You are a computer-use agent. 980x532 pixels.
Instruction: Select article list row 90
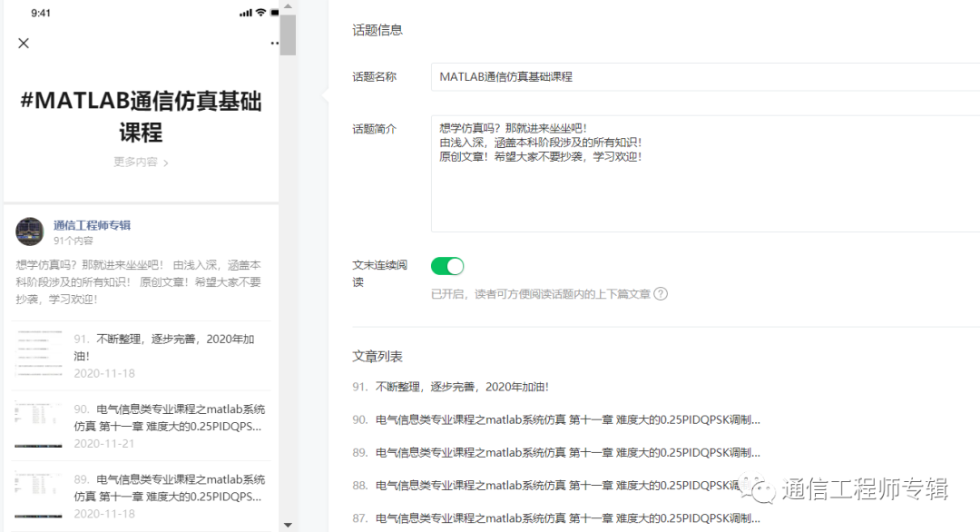tap(556, 419)
